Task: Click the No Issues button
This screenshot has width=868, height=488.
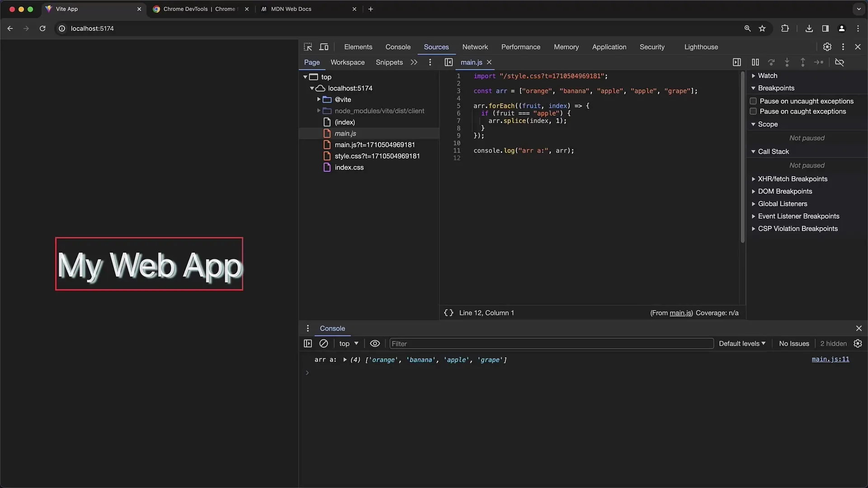Action: [794, 343]
